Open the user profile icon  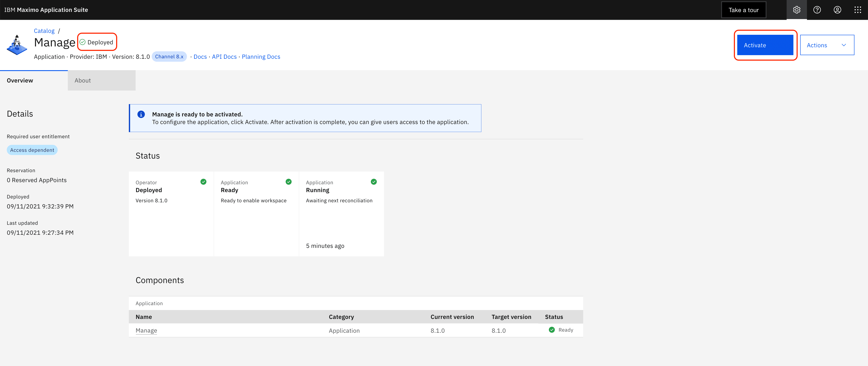click(x=837, y=10)
